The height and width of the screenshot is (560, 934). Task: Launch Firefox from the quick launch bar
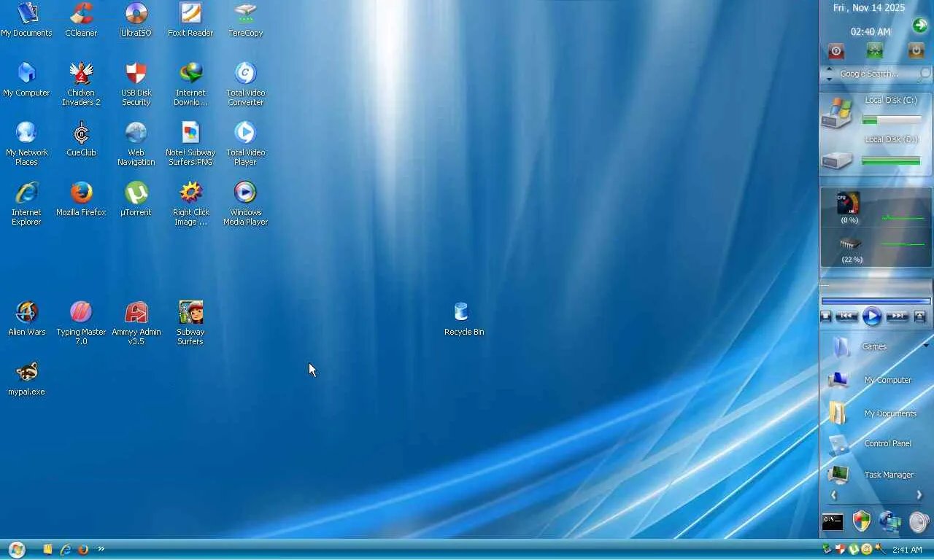pos(82,549)
